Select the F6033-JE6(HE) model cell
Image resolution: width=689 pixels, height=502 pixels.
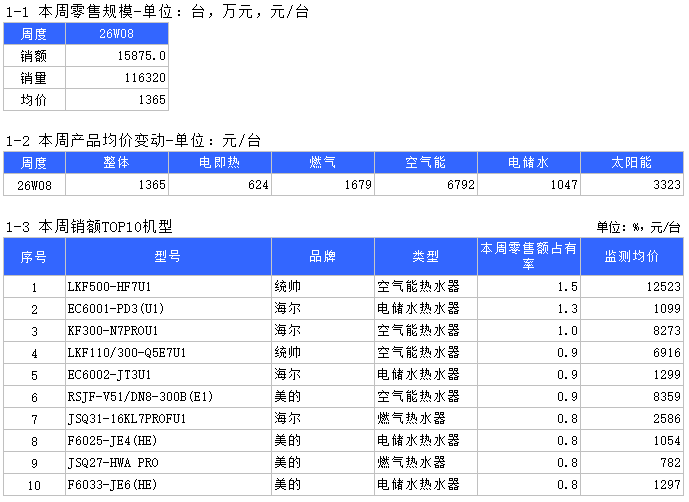coord(168,485)
